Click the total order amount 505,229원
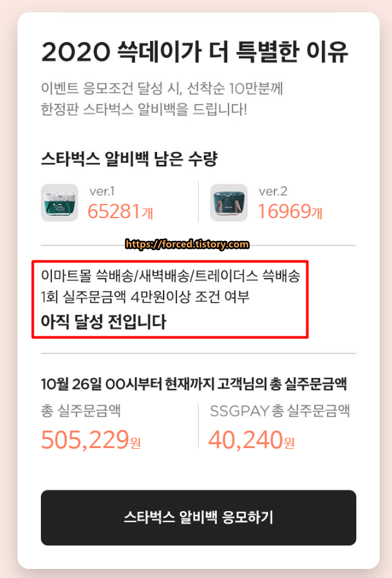This screenshot has height=578, width=392. 91,440
